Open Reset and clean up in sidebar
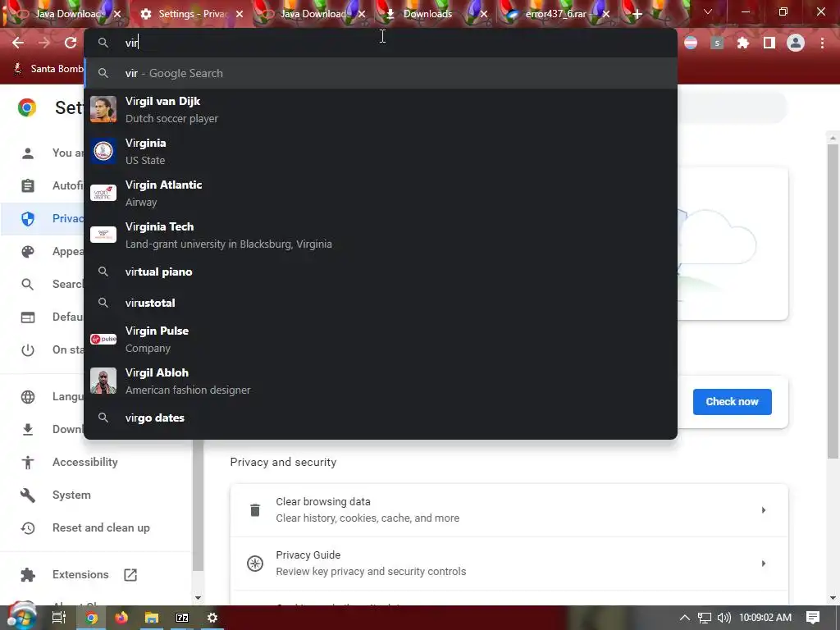Screen dimensions: 840x630 click(x=101, y=527)
